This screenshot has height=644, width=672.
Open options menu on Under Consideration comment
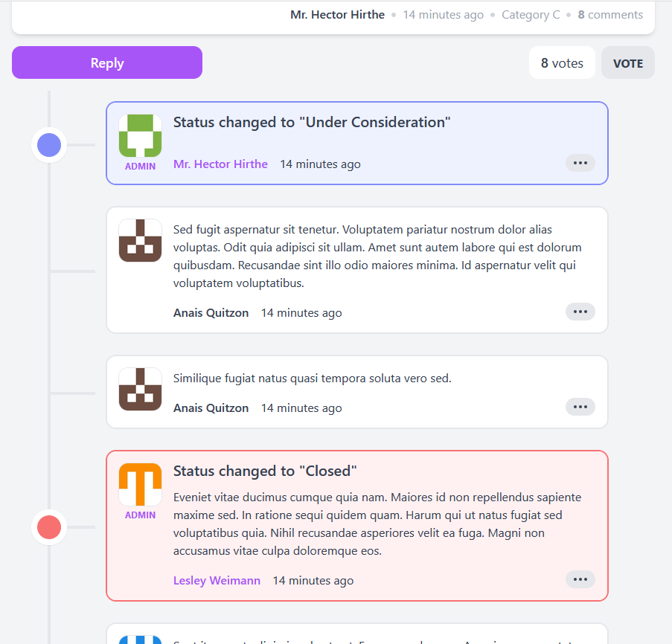(580, 163)
